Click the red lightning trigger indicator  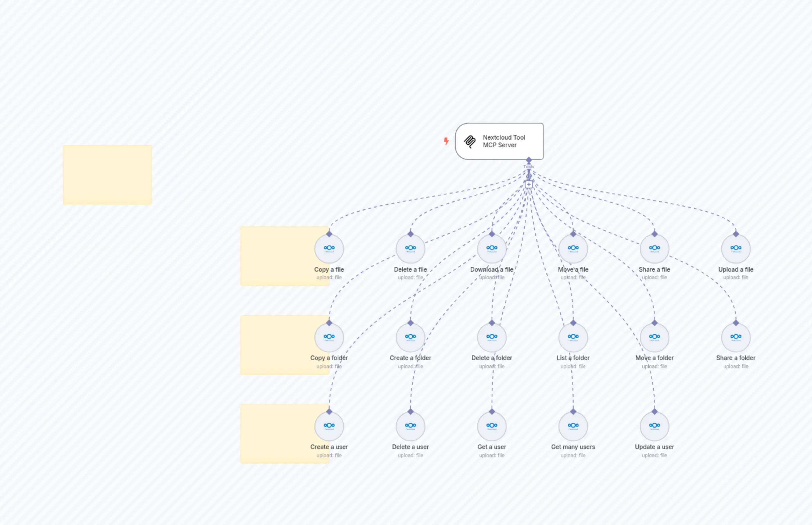click(x=446, y=141)
